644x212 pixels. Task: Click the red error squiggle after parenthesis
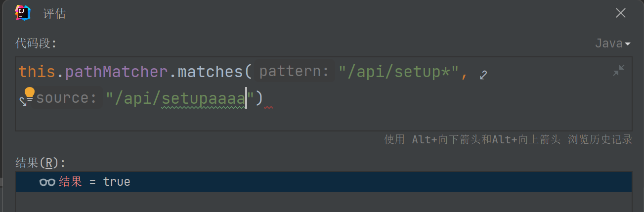coord(268,107)
